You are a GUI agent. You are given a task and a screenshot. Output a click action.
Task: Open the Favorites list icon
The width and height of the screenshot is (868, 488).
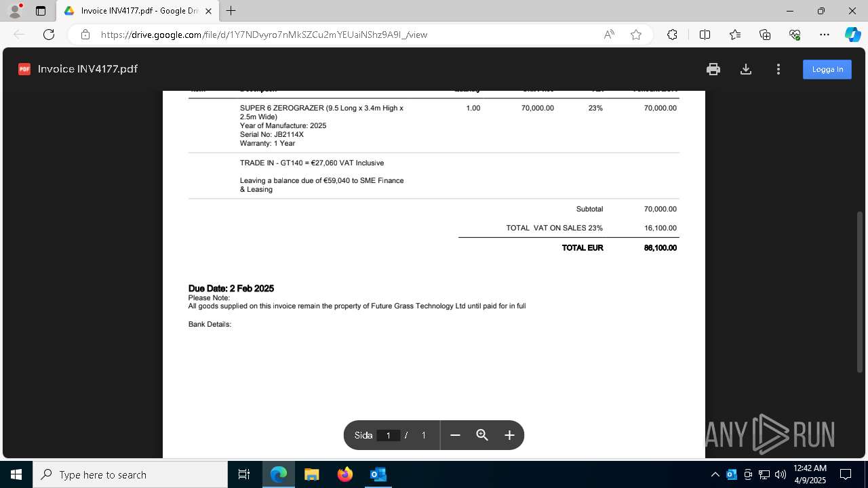point(735,35)
